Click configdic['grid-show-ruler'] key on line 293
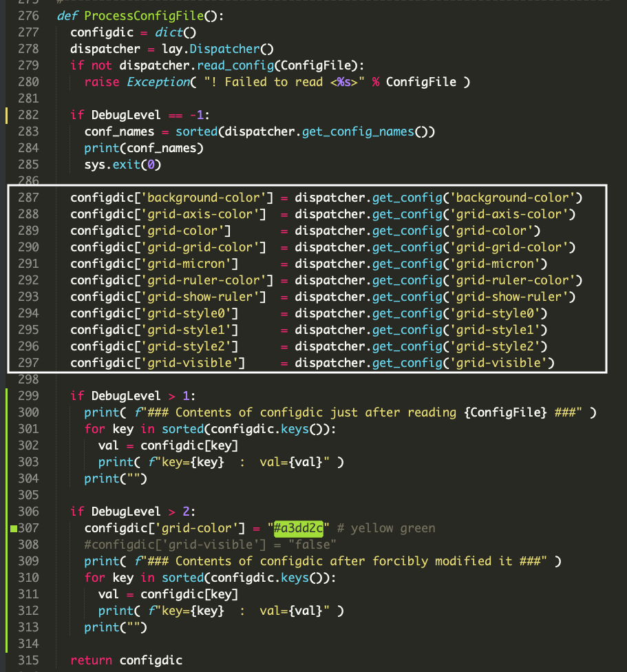The width and height of the screenshot is (627, 672). click(x=169, y=297)
